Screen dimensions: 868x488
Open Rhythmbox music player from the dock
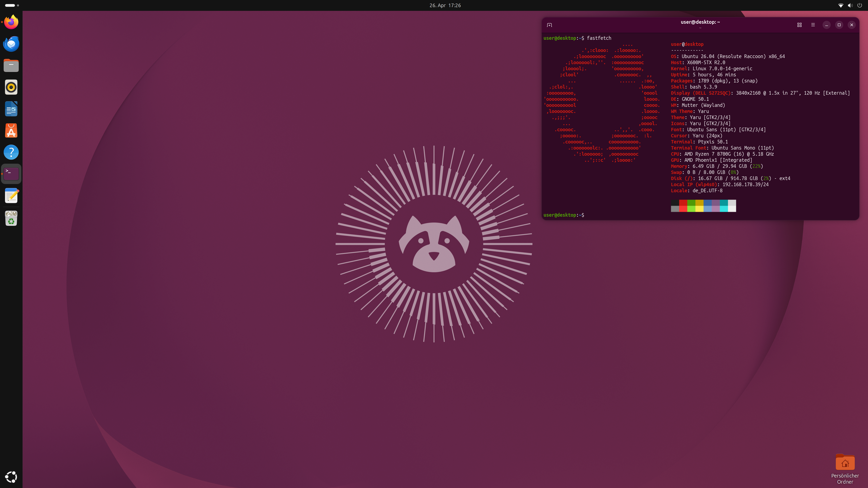pyautogui.click(x=11, y=87)
